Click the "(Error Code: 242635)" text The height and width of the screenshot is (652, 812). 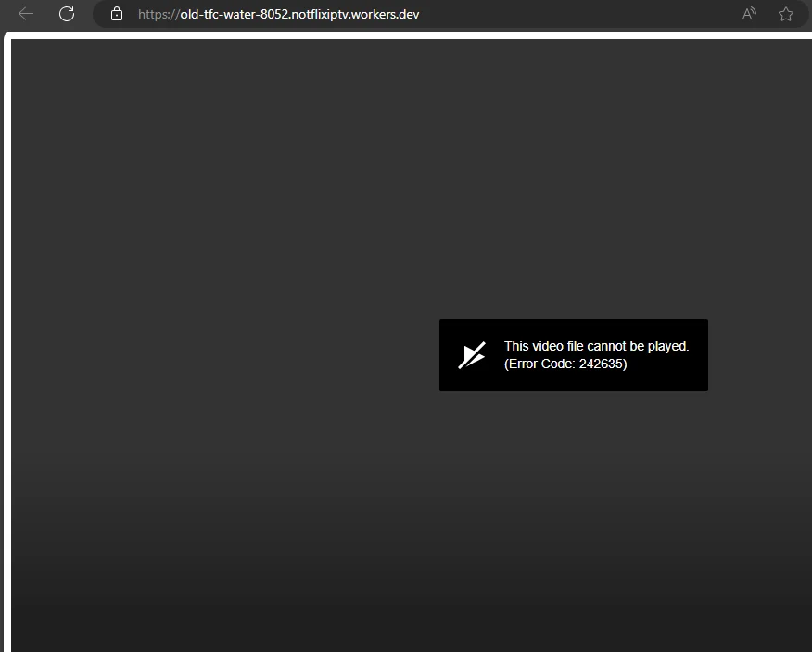click(x=565, y=364)
